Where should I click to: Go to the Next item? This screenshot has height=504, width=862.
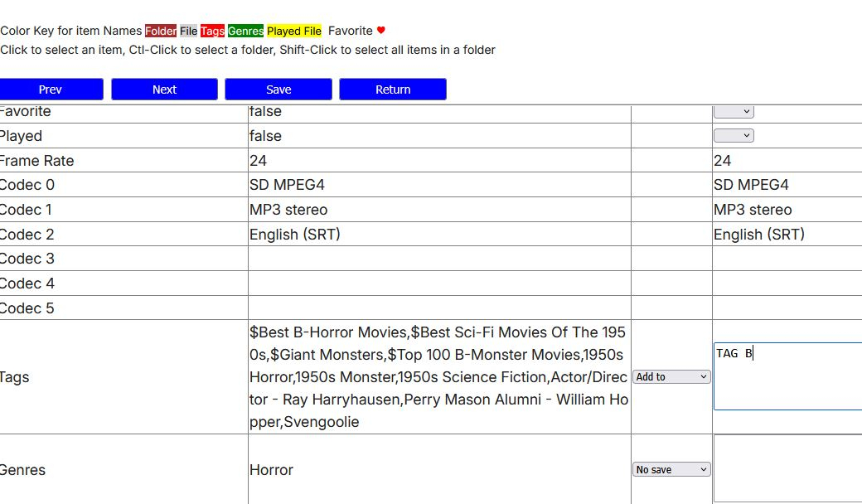[164, 89]
